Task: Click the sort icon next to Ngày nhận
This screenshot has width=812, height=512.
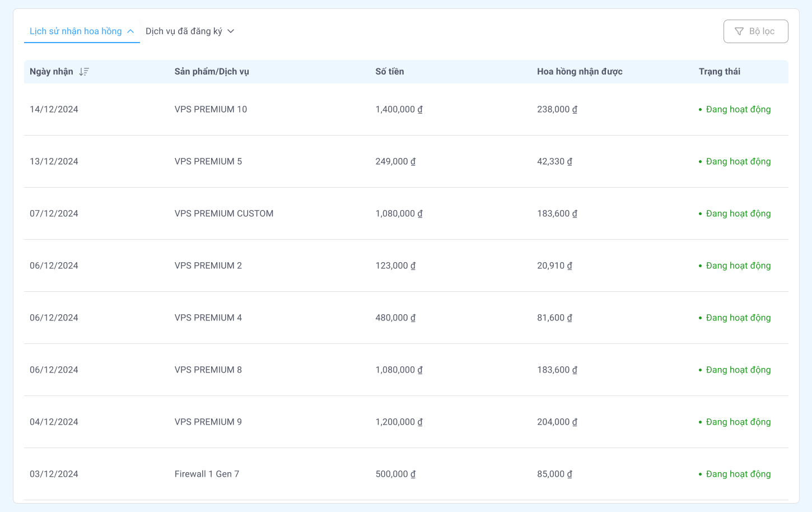Action: [84, 72]
